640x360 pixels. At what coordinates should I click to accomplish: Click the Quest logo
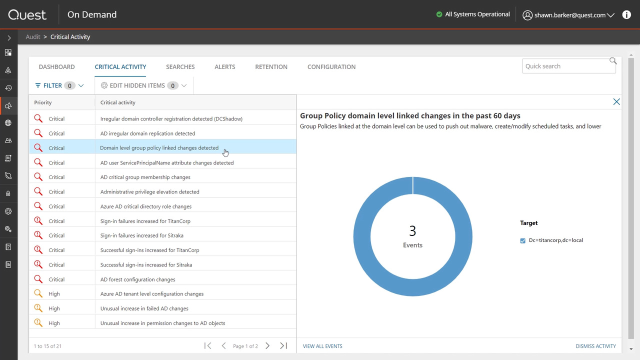(x=27, y=15)
